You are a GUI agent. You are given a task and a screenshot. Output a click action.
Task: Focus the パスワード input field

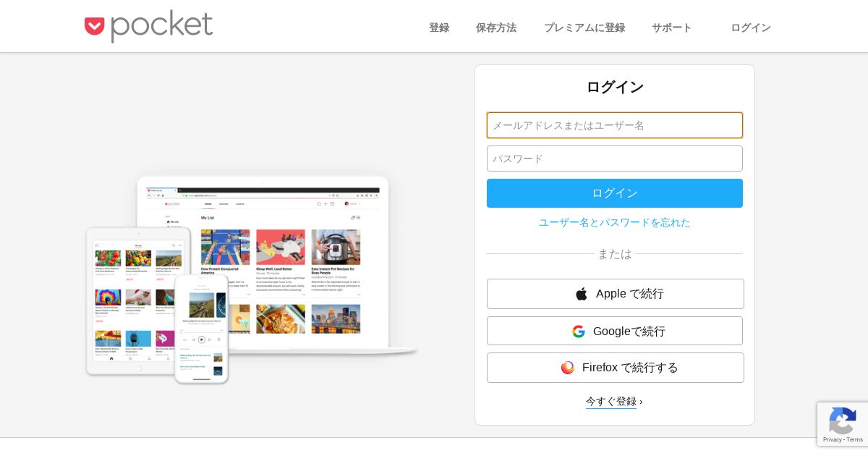pos(615,159)
